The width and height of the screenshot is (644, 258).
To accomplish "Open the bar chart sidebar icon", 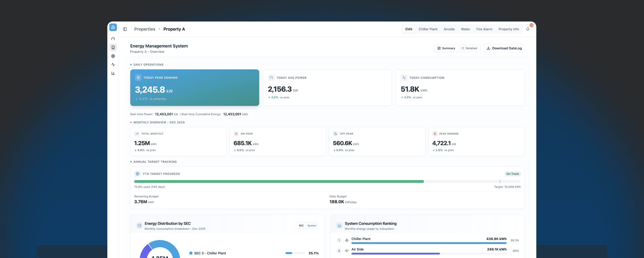I will tap(113, 73).
